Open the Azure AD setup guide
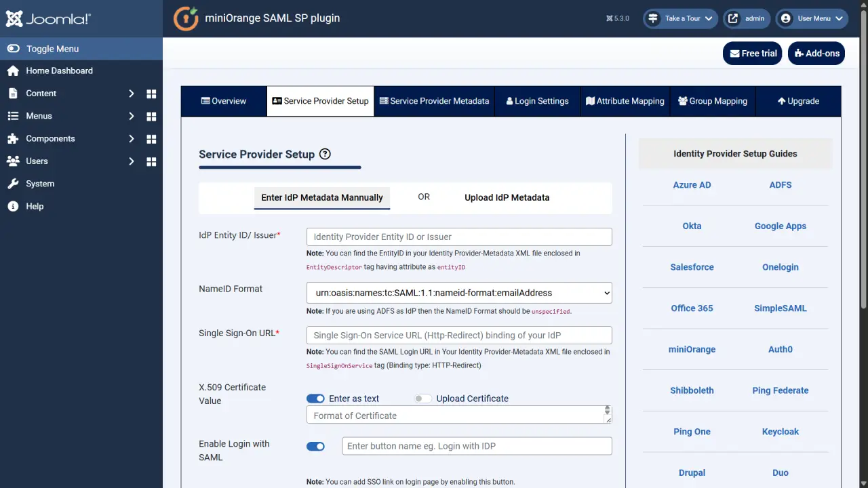The image size is (868, 488). (692, 185)
